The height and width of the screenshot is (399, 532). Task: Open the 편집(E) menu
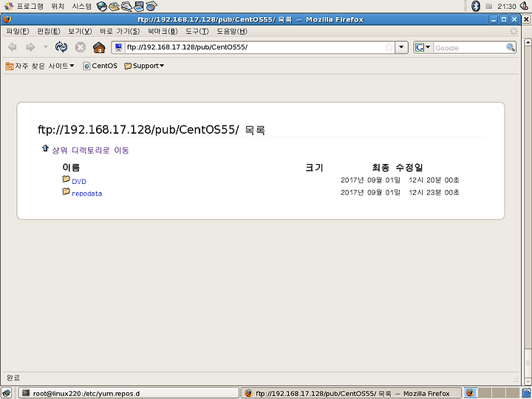[49, 31]
